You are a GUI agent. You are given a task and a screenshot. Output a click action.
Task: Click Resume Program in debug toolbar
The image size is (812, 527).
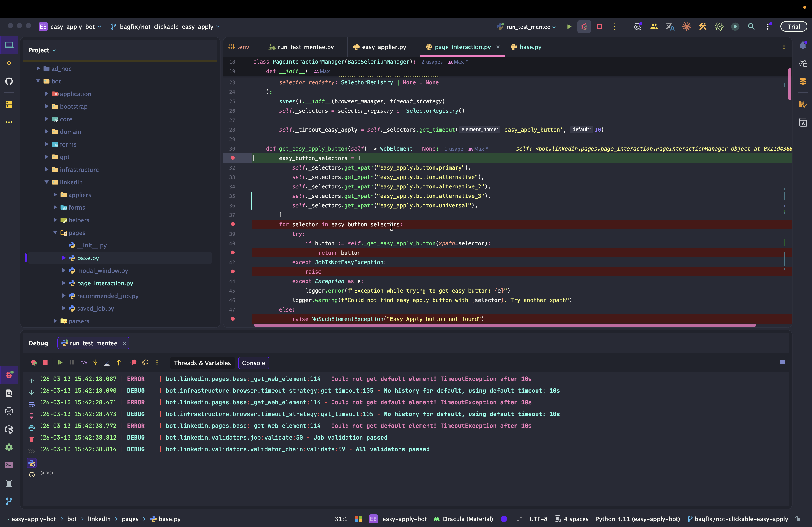(60, 362)
